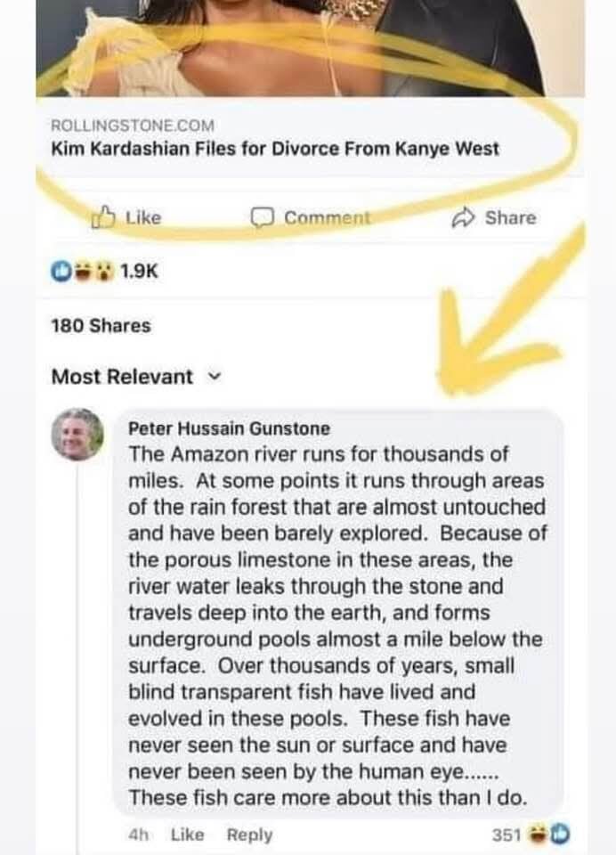Open the Peter Hussain Gunstone name link

pos(229,428)
